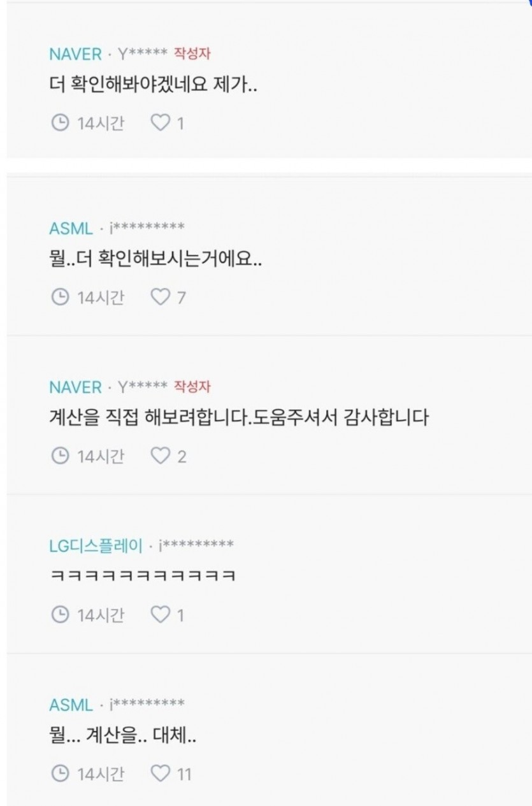
Task: Tap user i********* on LG디스플레이 comment
Action: [196, 546]
